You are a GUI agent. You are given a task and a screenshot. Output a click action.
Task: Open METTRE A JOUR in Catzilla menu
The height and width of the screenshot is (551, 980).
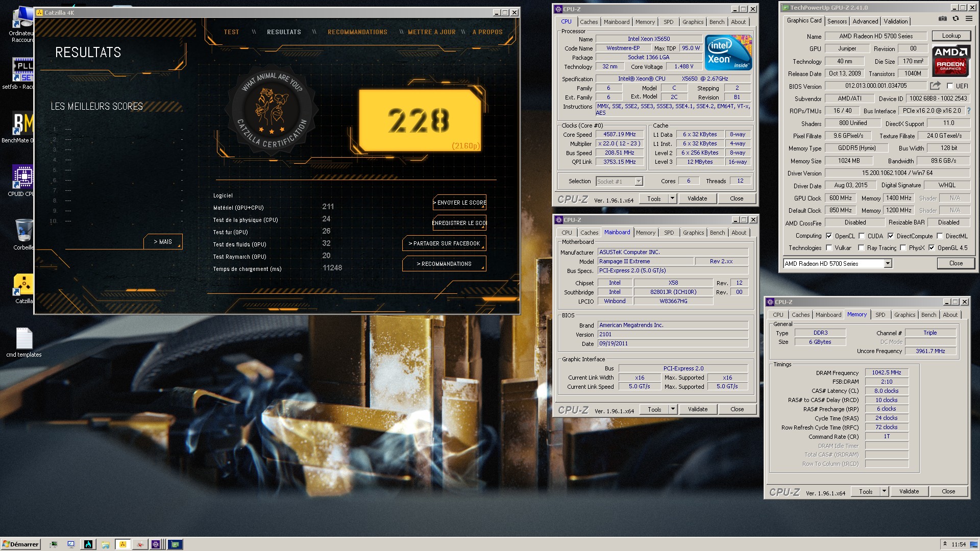431,32
